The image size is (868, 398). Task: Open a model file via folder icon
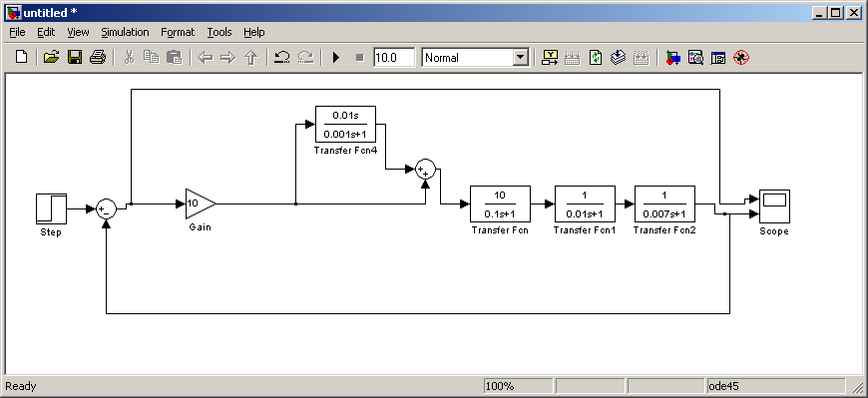51,57
